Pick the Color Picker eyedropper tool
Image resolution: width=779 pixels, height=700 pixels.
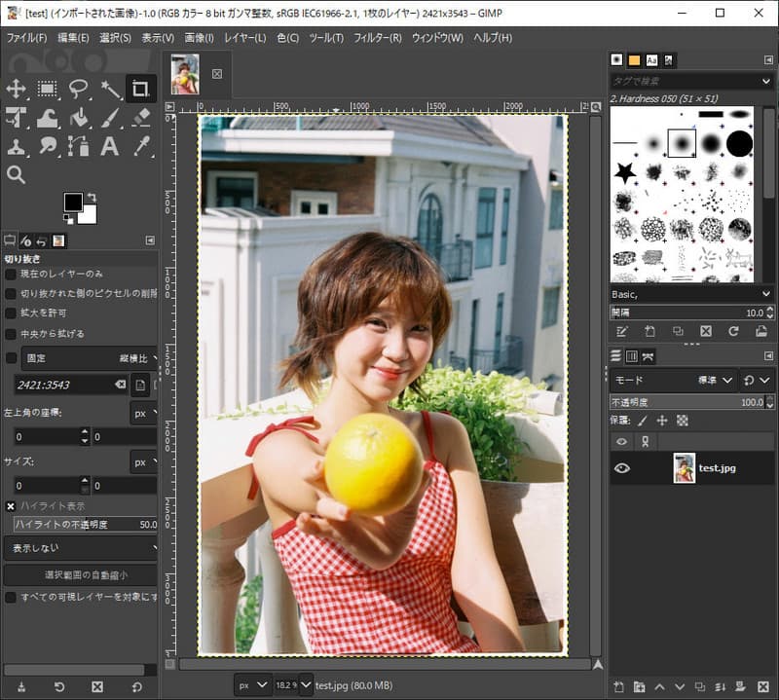[x=141, y=147]
